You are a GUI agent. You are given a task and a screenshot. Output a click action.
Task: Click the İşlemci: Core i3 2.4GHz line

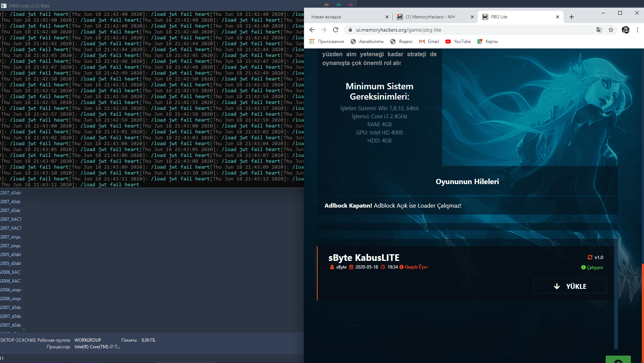(x=380, y=116)
